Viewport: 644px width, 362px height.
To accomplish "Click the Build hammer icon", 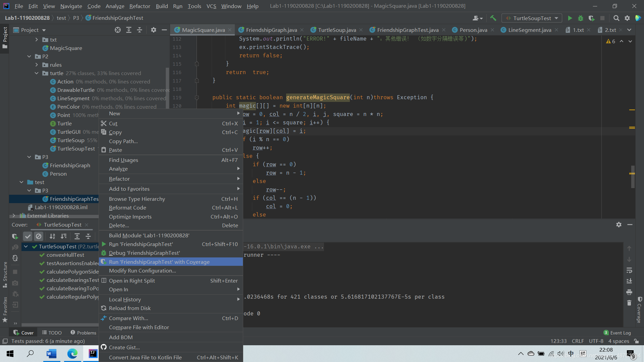I will [493, 18].
